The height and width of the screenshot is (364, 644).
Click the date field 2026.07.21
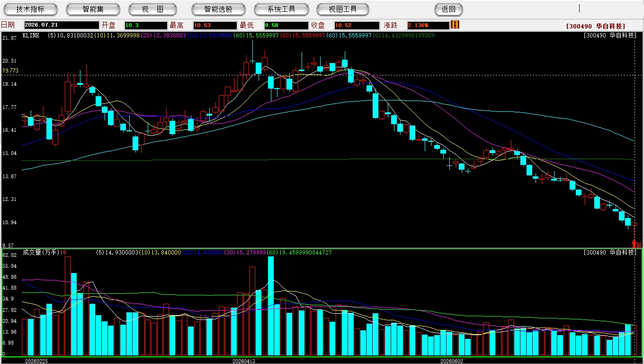pos(61,25)
